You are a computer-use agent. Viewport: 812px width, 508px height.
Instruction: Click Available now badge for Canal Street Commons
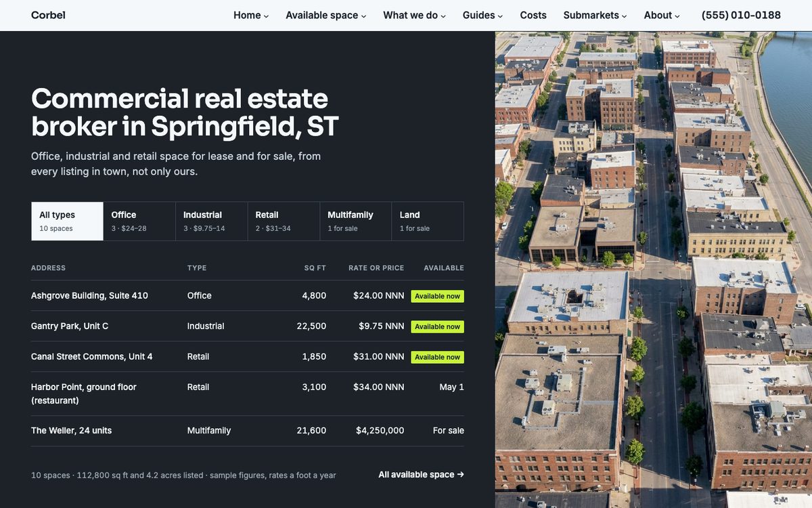click(438, 357)
